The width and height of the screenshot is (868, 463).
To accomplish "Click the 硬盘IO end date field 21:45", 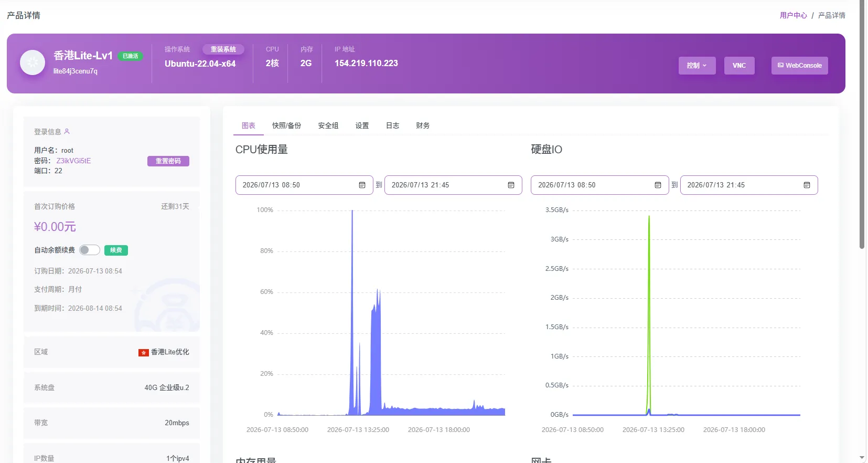I will tap(749, 185).
